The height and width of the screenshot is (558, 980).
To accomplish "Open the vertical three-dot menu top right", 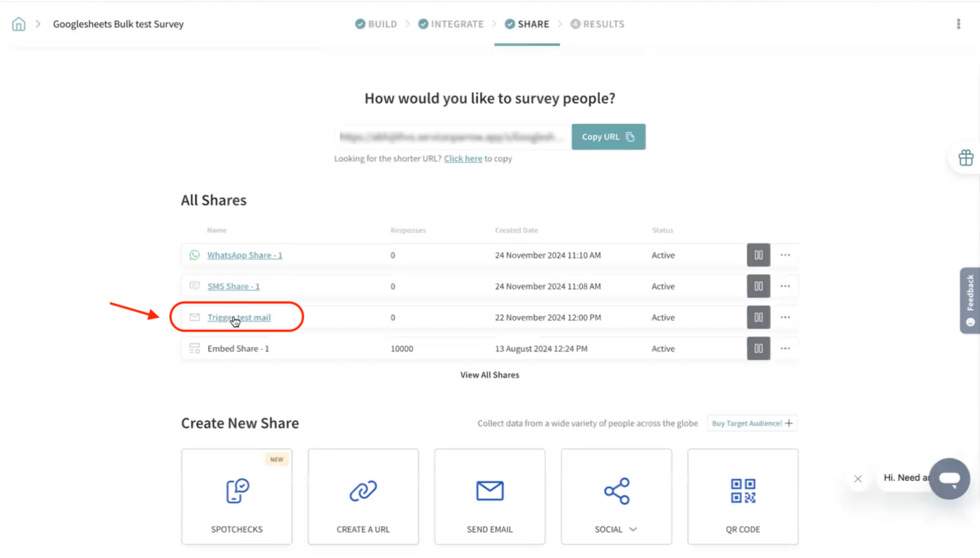I will 958,24.
